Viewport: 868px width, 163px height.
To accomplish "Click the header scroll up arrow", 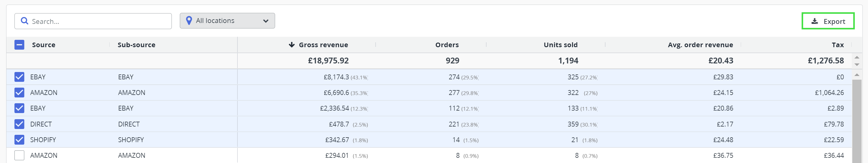I will (857, 58).
